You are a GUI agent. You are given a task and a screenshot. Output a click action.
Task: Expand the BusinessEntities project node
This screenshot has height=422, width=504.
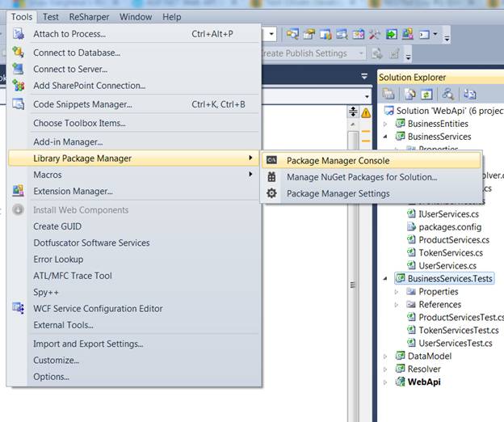pyautogui.click(x=385, y=124)
